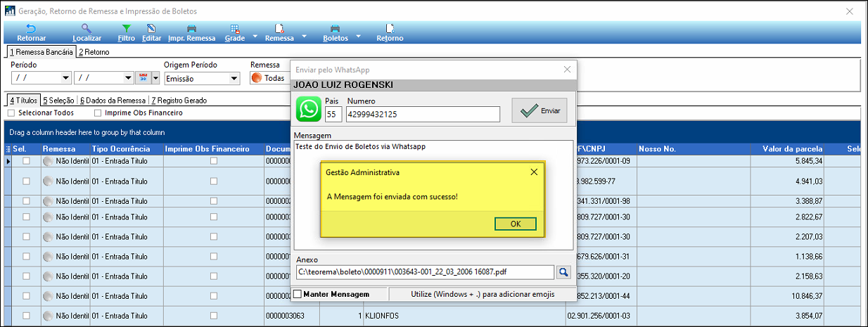Close the Gestão Administrativa message box
The image size is (868, 327).
(x=534, y=172)
